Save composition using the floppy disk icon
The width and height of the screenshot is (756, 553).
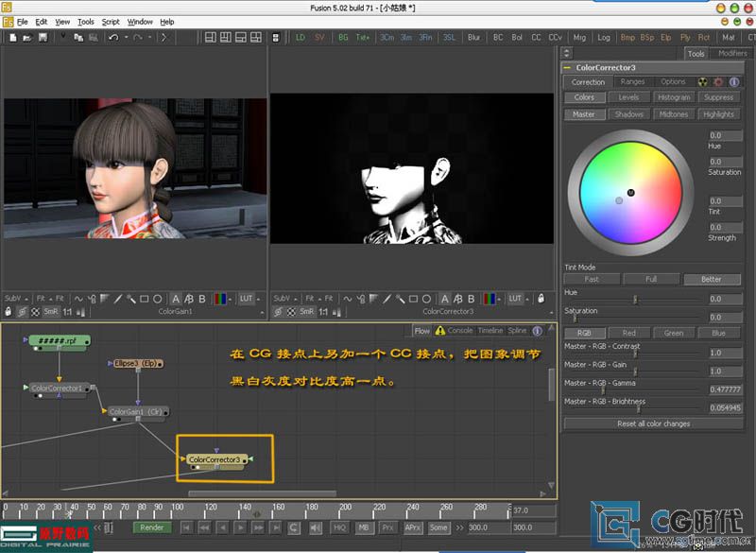(43, 38)
